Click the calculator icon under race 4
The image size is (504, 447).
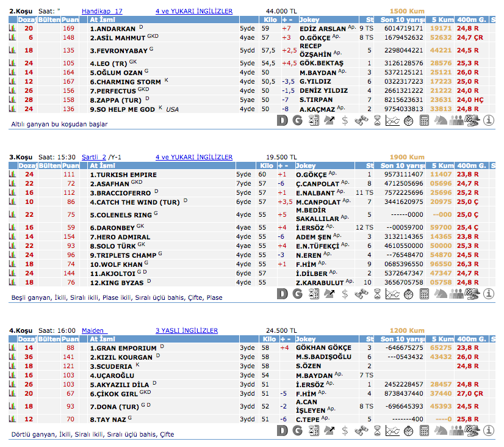click(x=424, y=431)
